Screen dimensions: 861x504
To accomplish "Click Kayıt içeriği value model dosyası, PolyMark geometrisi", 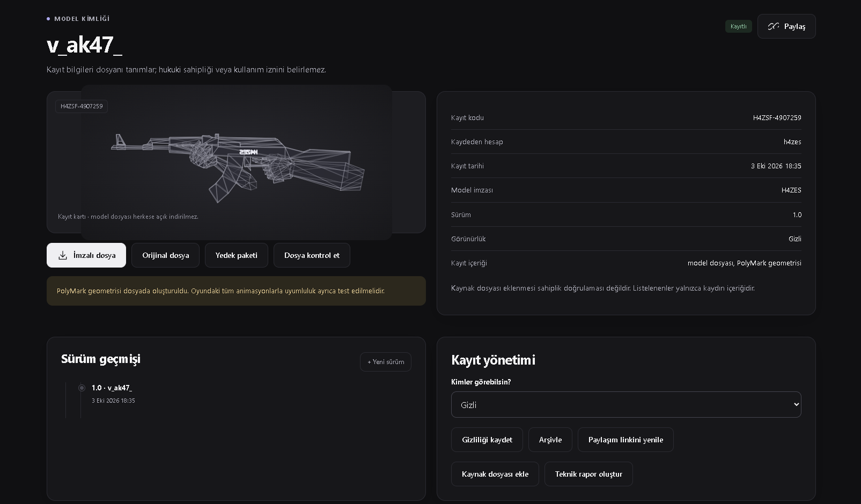I will (x=744, y=263).
